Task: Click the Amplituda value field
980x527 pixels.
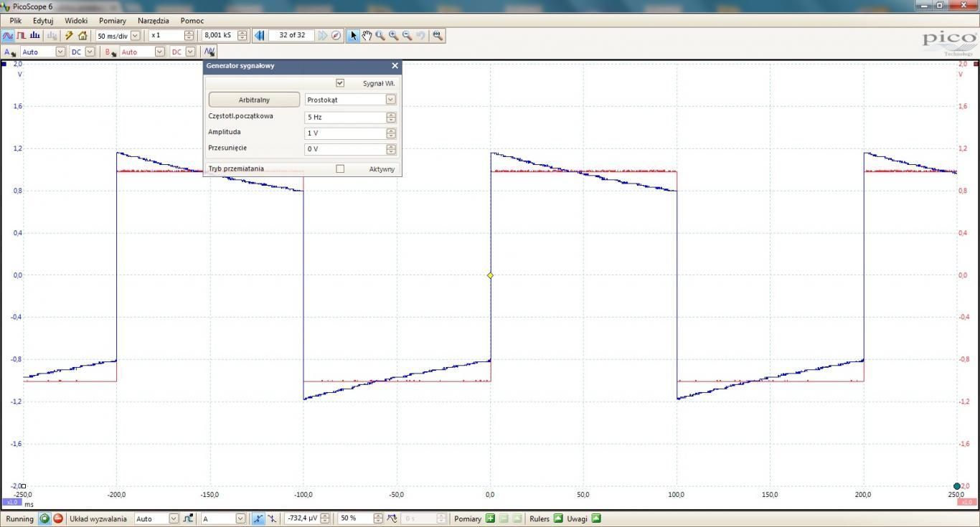Action: click(x=345, y=133)
